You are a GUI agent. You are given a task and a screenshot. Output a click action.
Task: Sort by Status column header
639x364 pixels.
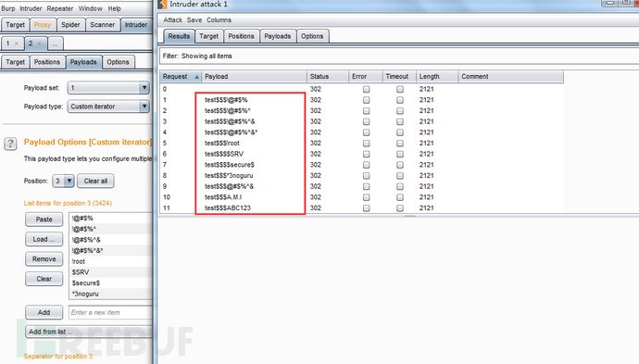pyautogui.click(x=328, y=76)
